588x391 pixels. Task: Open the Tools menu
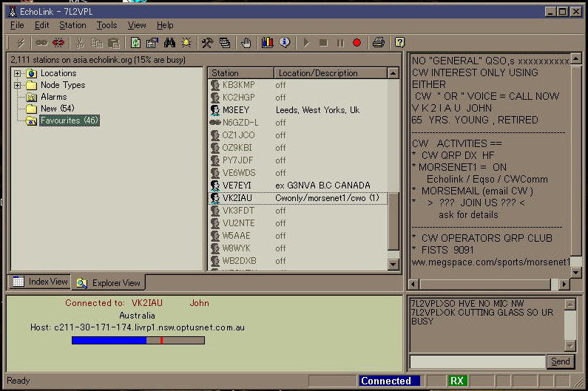coord(107,25)
